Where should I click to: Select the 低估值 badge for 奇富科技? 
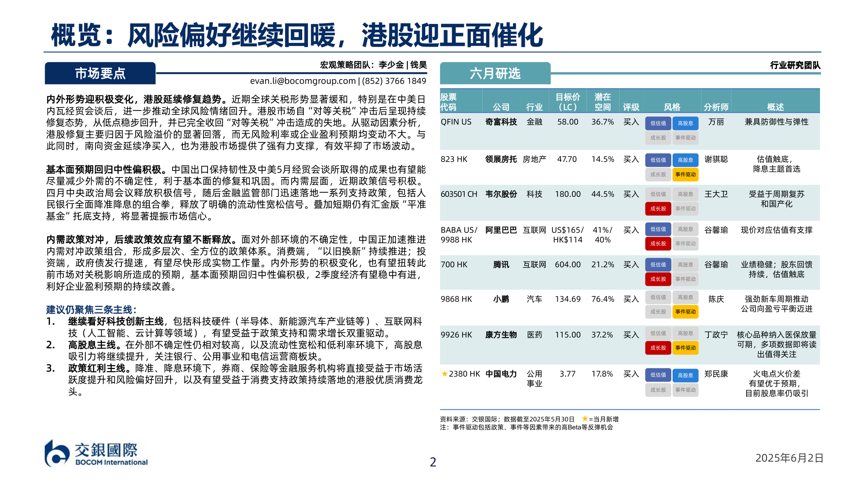tap(658, 123)
